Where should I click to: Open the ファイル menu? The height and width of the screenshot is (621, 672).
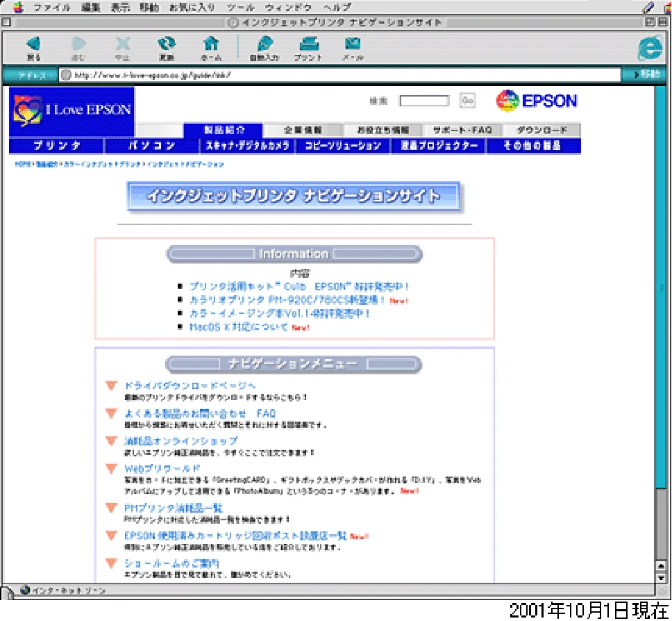[52, 7]
